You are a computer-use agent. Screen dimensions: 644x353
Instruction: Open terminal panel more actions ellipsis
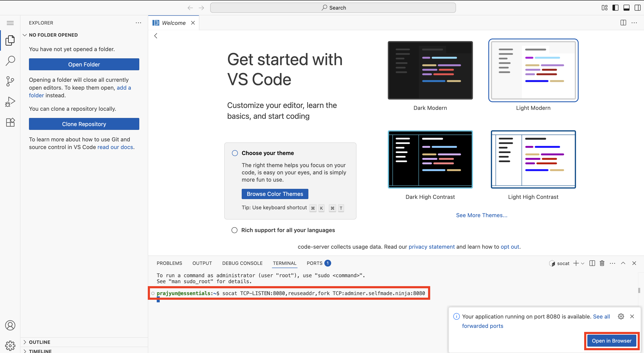coord(612,263)
